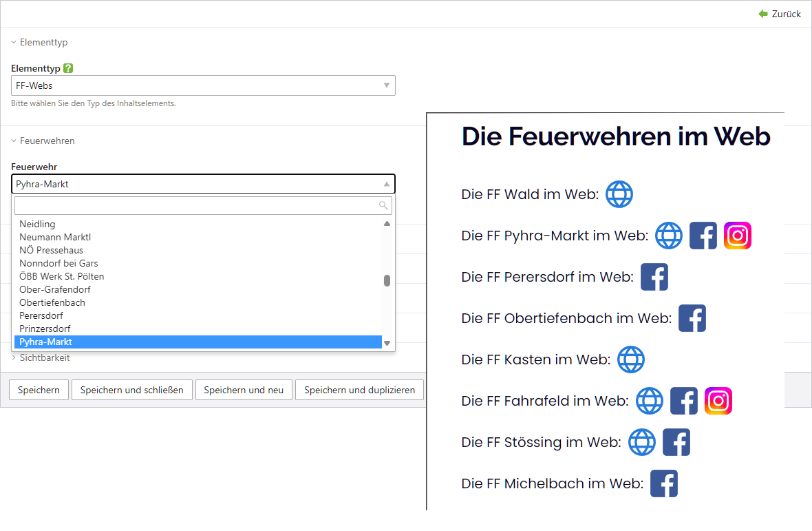Collapse the Feuerwehr dropdown showing Pyhra-Markt
Viewport: 812px width, 531px height.
[203, 184]
